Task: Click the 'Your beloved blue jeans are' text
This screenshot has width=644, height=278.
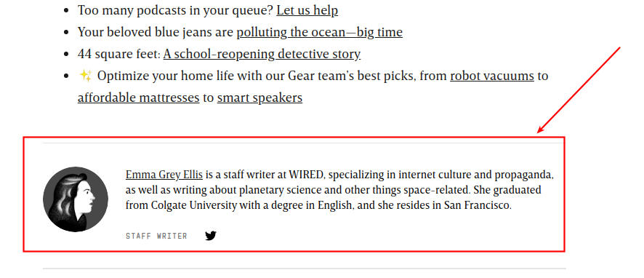Action: (156, 32)
